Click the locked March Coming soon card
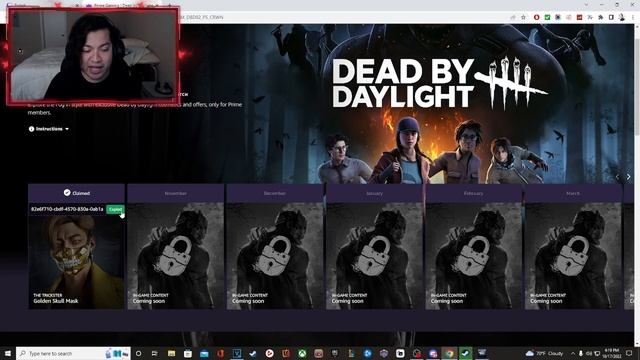 pyautogui.click(x=573, y=256)
